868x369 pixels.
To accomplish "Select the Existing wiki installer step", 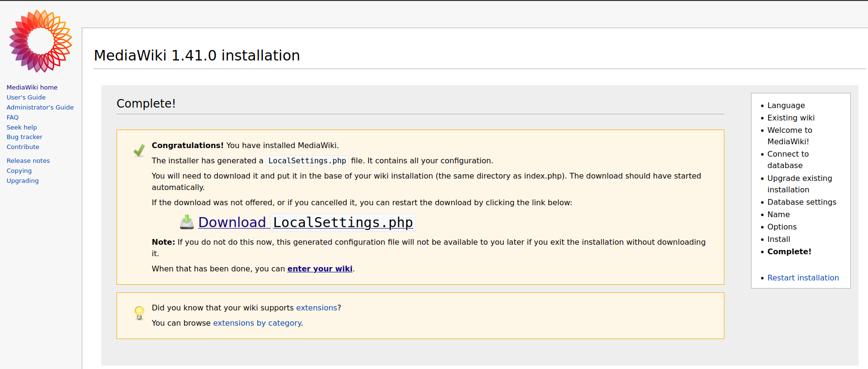I will pyautogui.click(x=790, y=118).
